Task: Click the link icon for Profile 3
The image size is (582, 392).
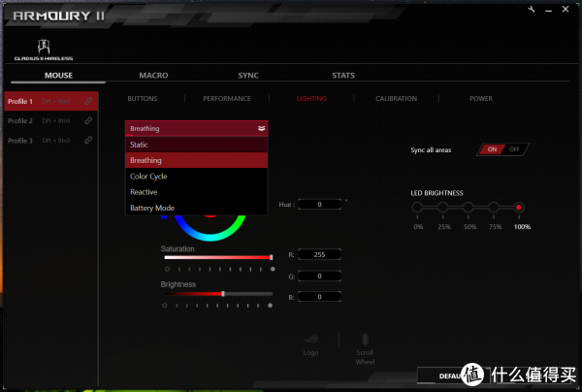Action: tap(88, 141)
